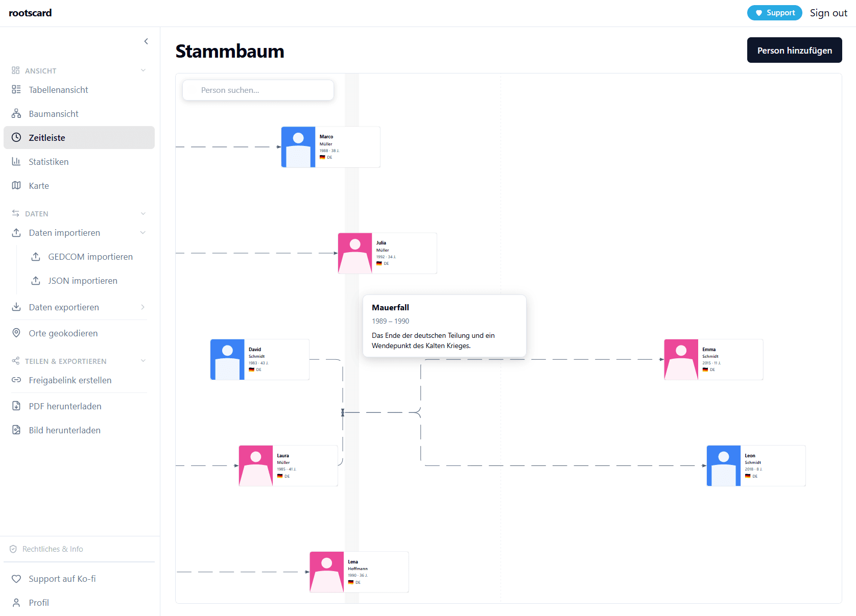Click the PDF herunterladen file icon

16,406
